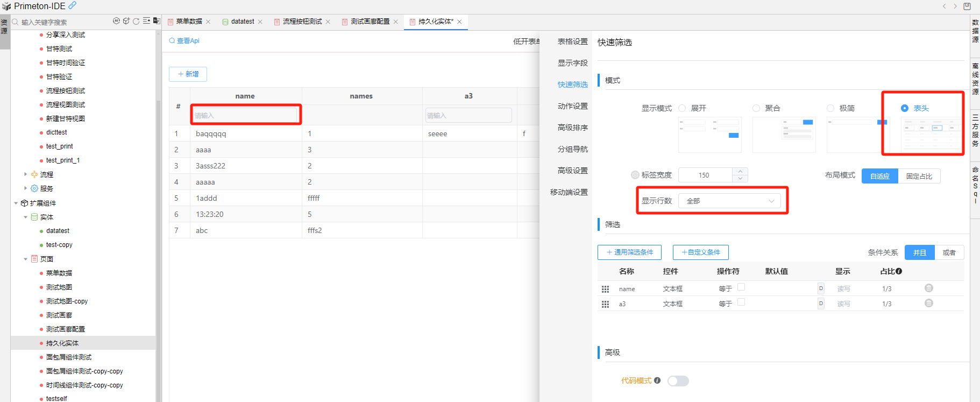Click the info icon beside 代码模式
Viewport: 980px width, 402px height.
[657, 380]
